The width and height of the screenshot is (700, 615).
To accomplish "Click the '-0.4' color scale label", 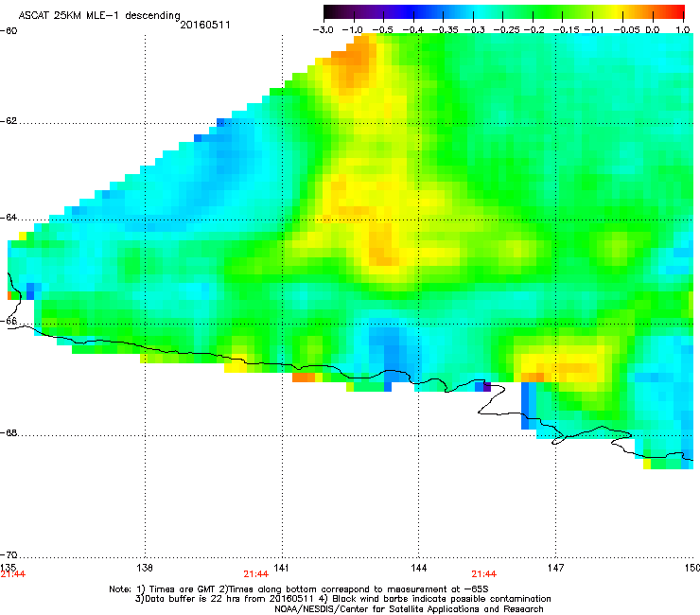I will tap(413, 30).
